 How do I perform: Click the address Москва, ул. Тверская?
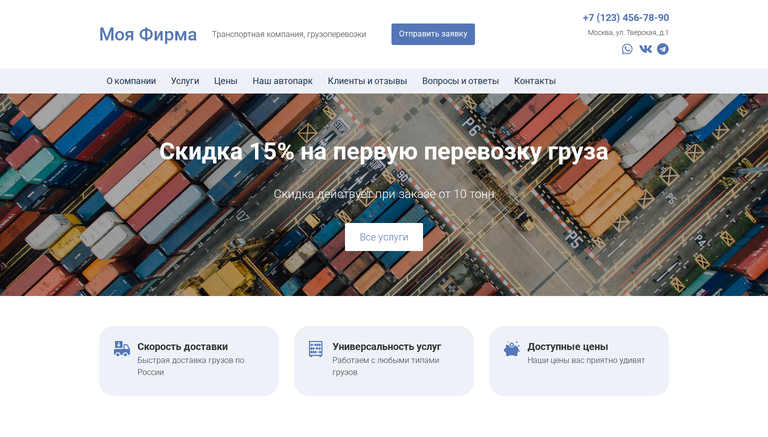[628, 32]
